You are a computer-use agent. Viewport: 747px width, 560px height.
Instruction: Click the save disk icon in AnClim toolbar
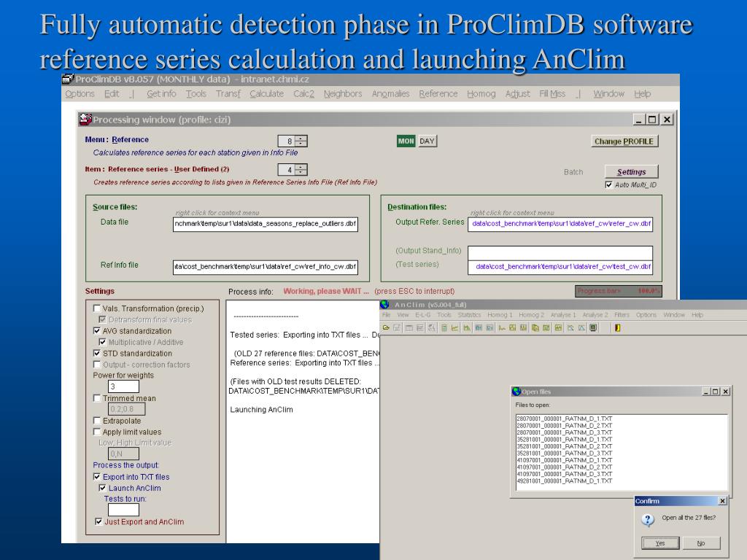(x=396, y=327)
